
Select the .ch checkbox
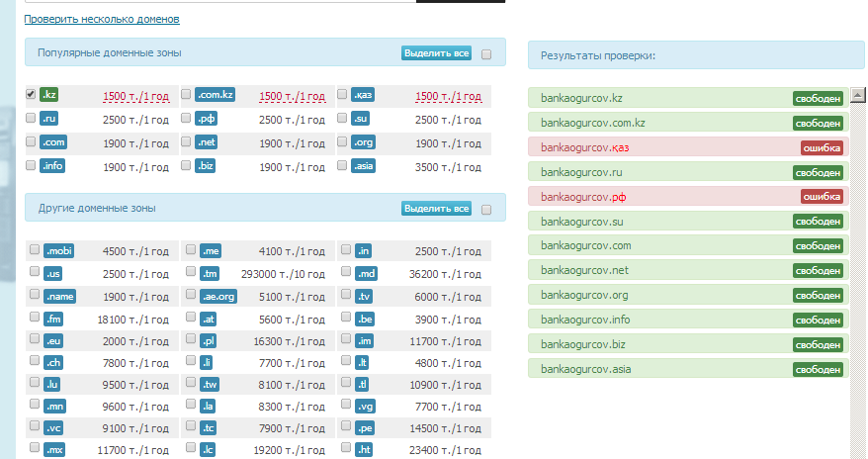(x=35, y=360)
